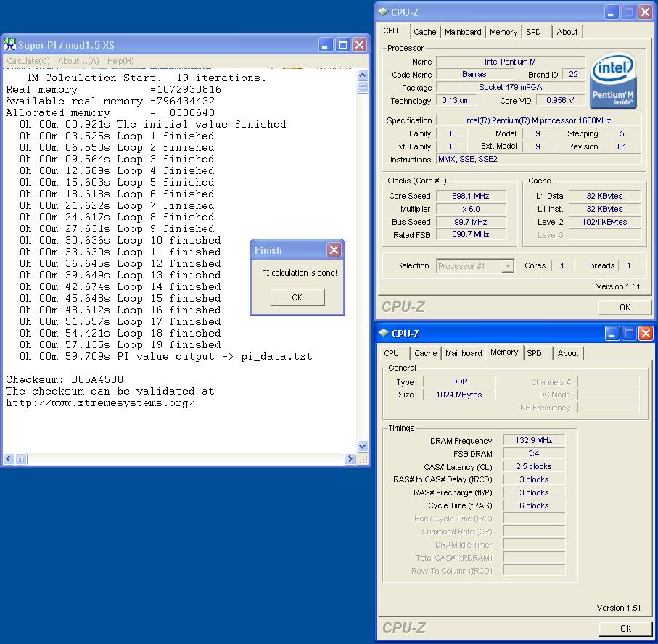Click the 6 clocks tRAS field

pos(534,505)
